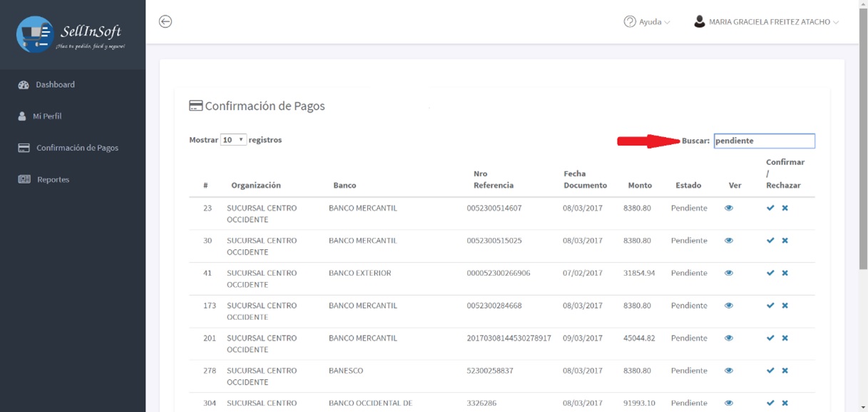View payment details for row 30
The width and height of the screenshot is (868, 412).
[x=729, y=241]
